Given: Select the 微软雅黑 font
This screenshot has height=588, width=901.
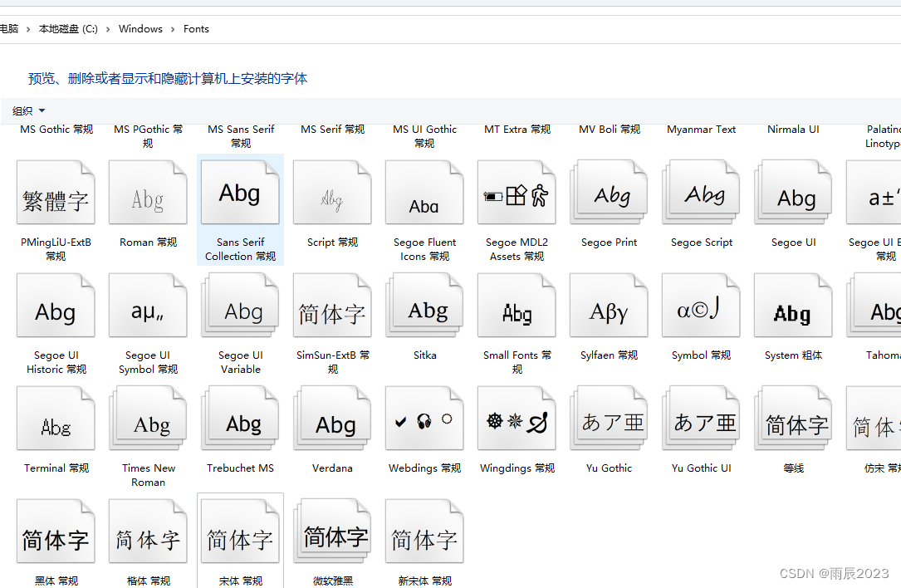Looking at the screenshot, I should coord(332,531).
